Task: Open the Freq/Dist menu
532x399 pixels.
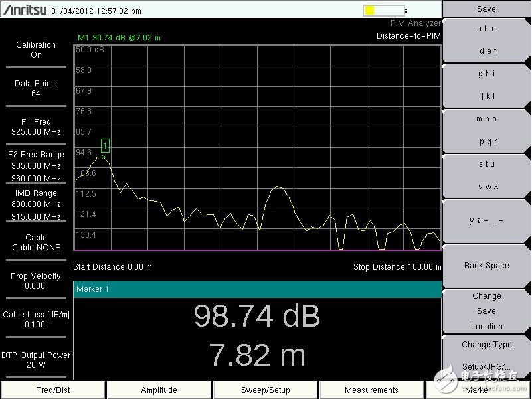Action: point(53,390)
